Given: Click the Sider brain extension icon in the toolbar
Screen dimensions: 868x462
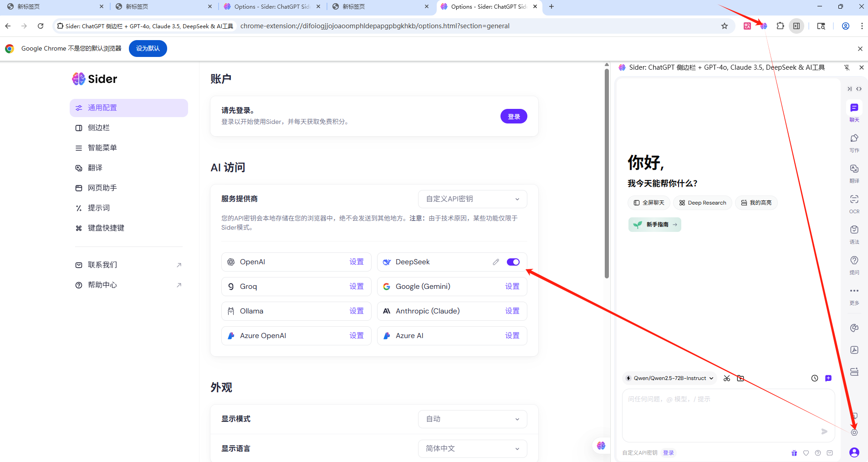Looking at the screenshot, I should (x=764, y=26).
